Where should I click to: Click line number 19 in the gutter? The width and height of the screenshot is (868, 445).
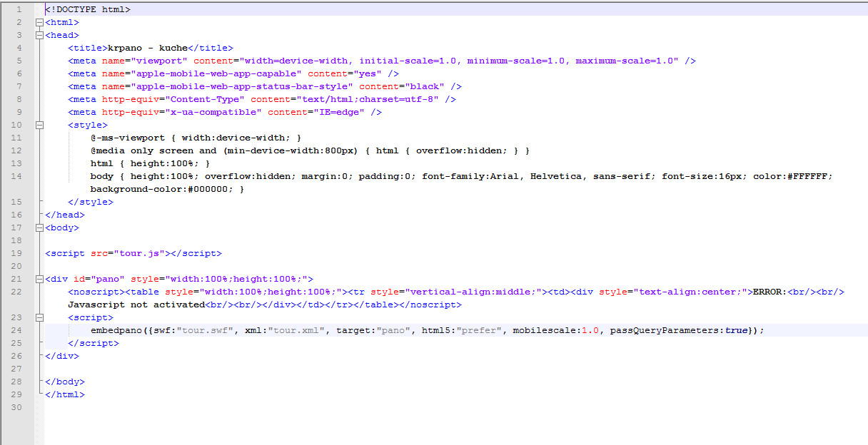[18, 253]
